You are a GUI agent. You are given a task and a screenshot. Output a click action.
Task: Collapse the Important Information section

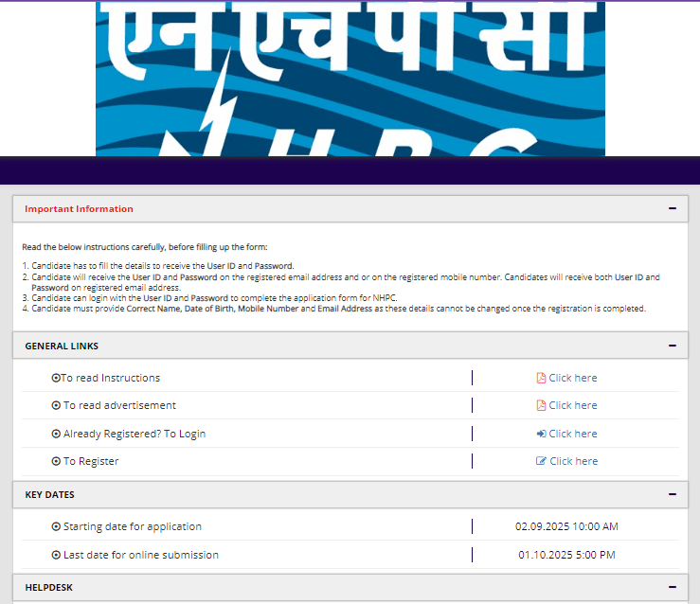pyautogui.click(x=673, y=209)
